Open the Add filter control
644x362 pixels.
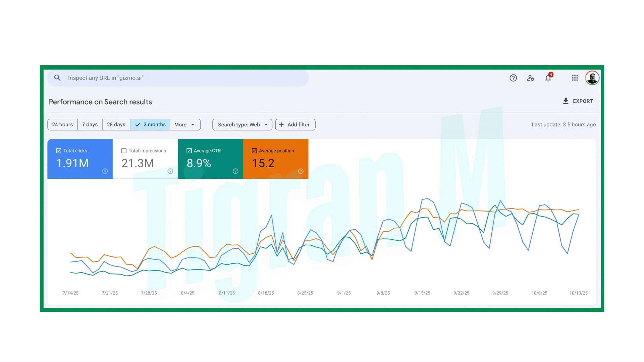(295, 124)
